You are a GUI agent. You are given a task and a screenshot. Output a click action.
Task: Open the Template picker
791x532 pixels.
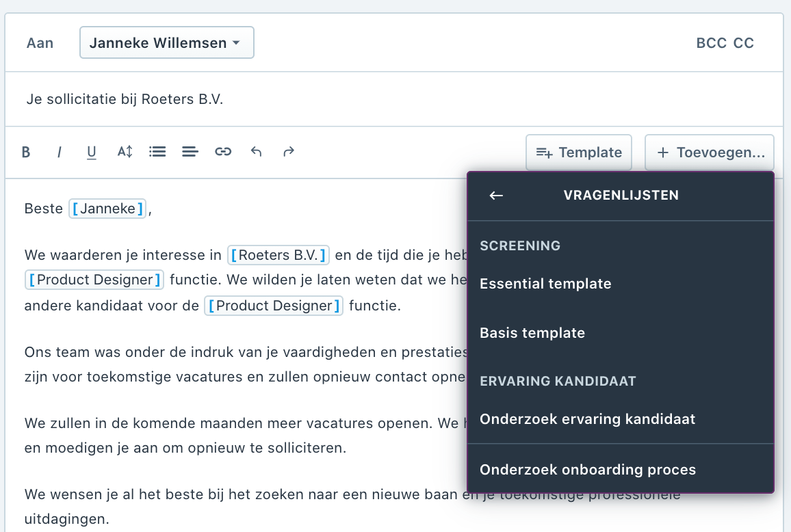[x=578, y=152]
